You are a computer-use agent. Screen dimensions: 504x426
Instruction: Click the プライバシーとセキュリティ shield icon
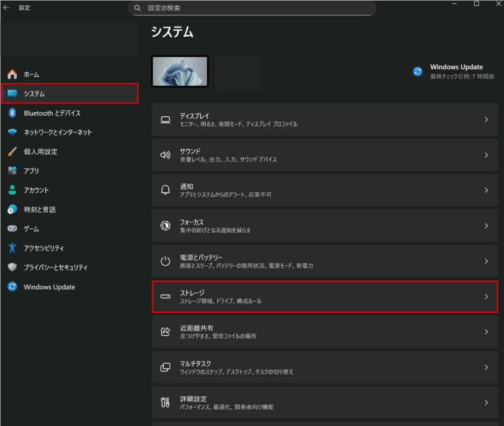12,267
